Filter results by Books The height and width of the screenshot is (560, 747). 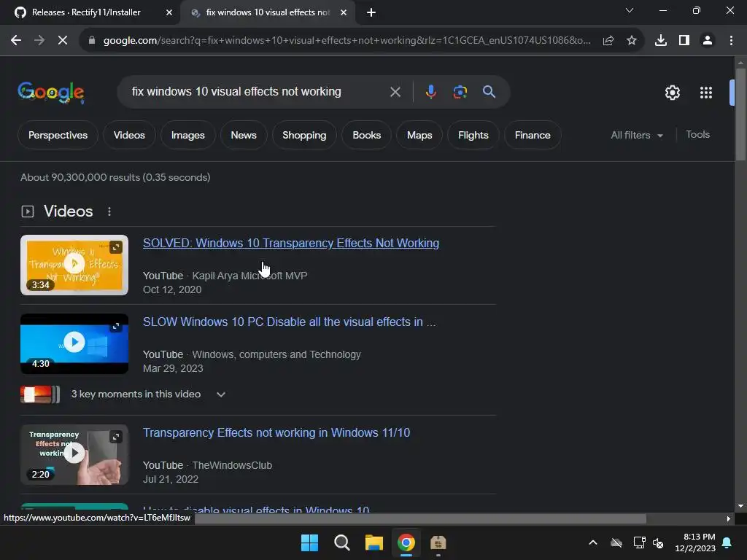point(366,135)
